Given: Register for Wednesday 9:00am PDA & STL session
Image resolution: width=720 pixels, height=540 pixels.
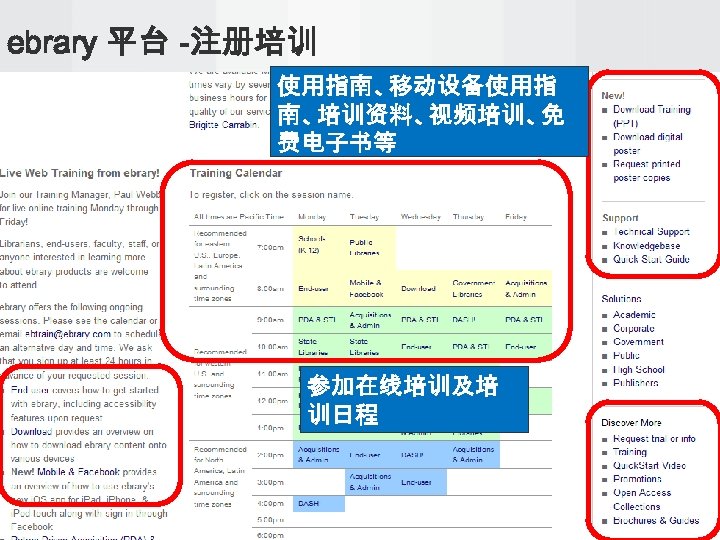Looking at the screenshot, I should pyautogui.click(x=420, y=320).
